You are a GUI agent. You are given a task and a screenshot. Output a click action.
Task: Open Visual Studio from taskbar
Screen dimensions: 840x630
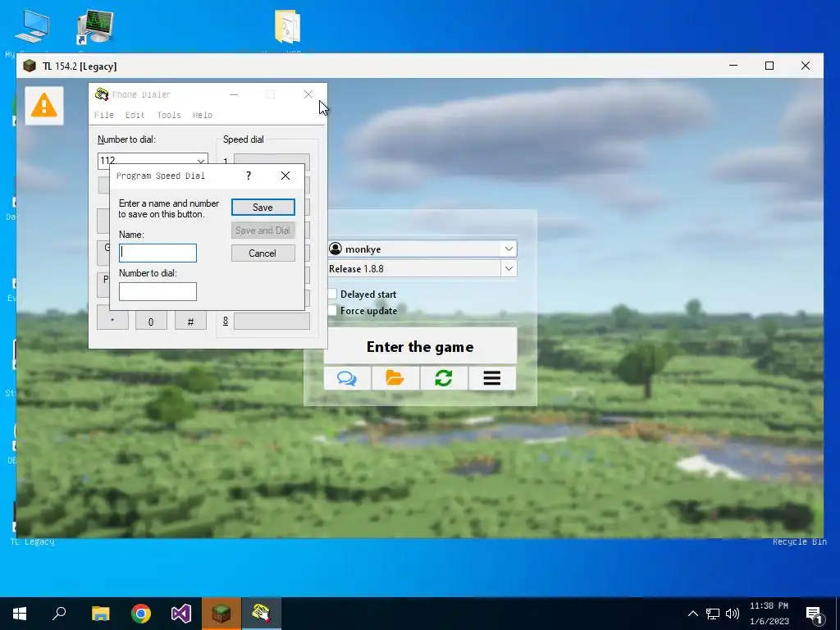click(x=181, y=614)
